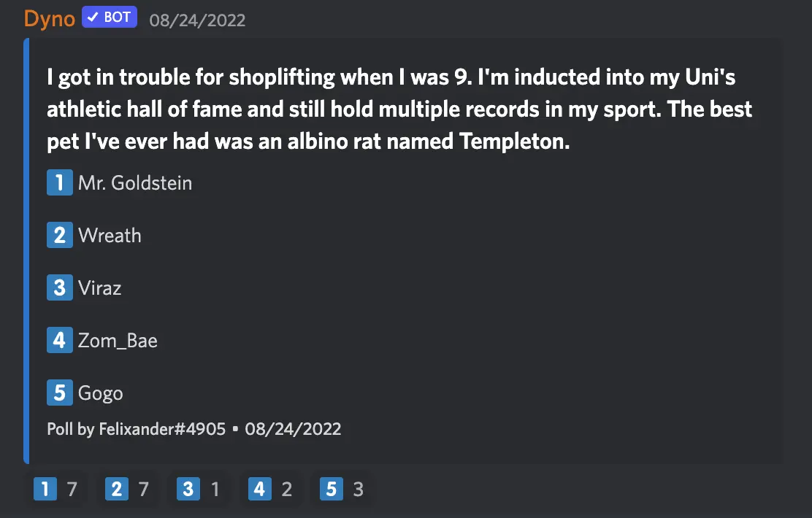Toggle reaction 2 below the poll
The image size is (812, 518).
128,489
